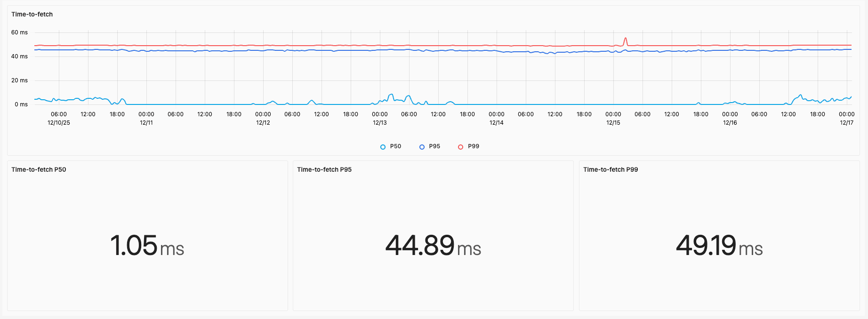Click the 60 ms y-axis label
The image size is (868, 319).
(19, 32)
